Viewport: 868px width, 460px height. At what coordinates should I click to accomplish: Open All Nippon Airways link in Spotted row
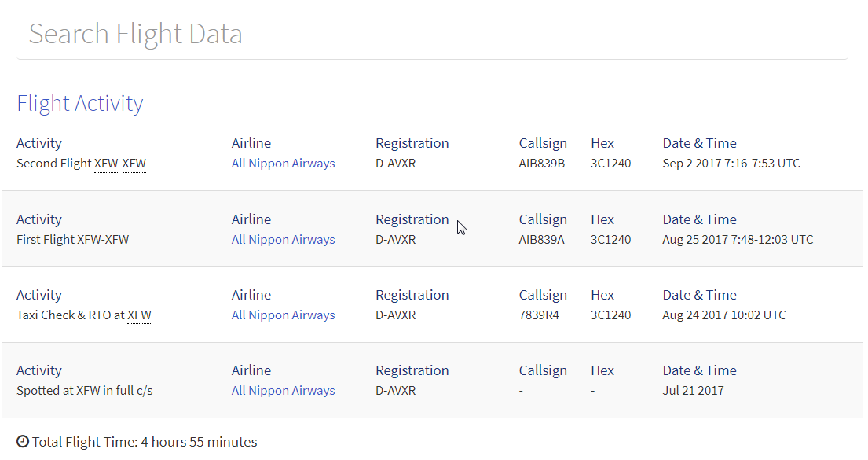[283, 391]
